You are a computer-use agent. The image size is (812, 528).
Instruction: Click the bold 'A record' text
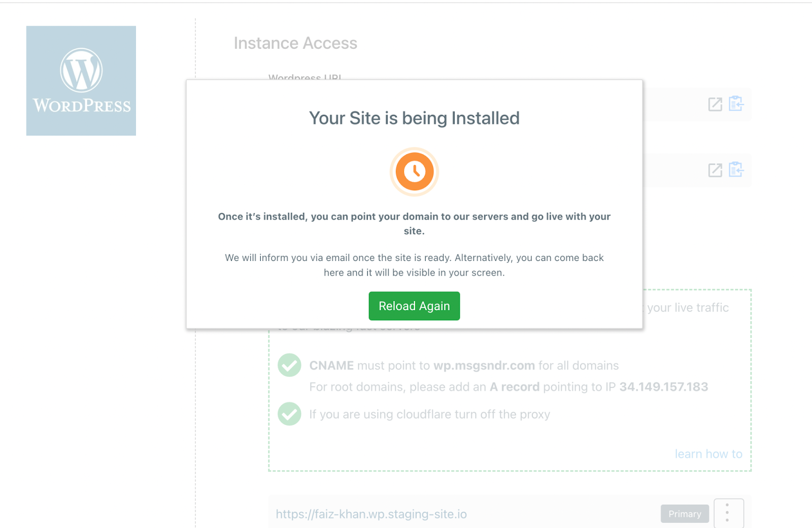click(x=515, y=387)
